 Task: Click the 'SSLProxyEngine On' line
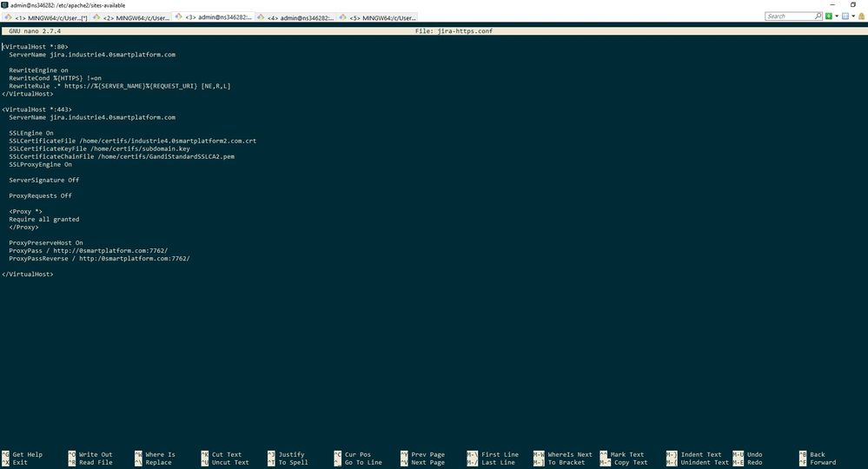(x=41, y=164)
